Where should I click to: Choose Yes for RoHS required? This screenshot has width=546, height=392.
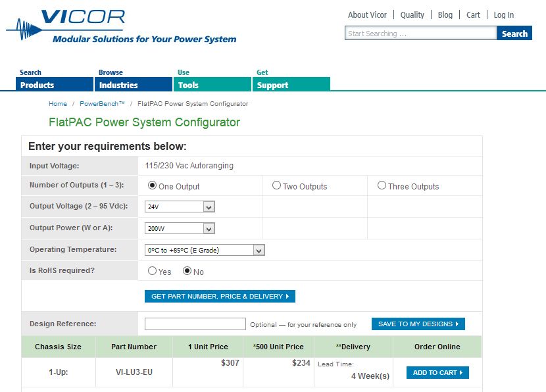[x=152, y=271]
